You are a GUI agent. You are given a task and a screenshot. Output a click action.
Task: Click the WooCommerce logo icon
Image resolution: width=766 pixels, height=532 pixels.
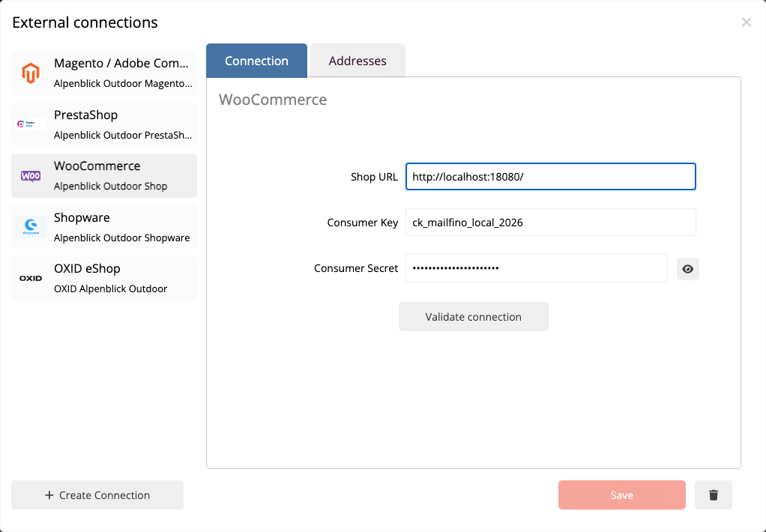[31, 176]
